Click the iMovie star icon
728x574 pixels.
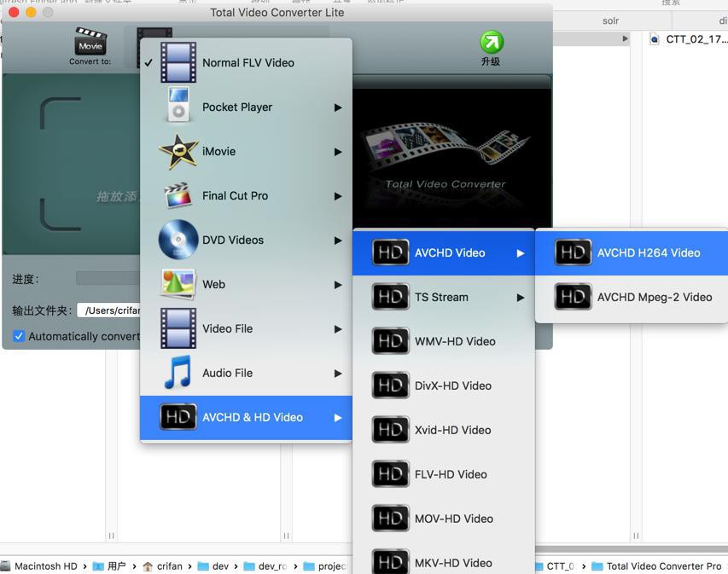point(178,151)
